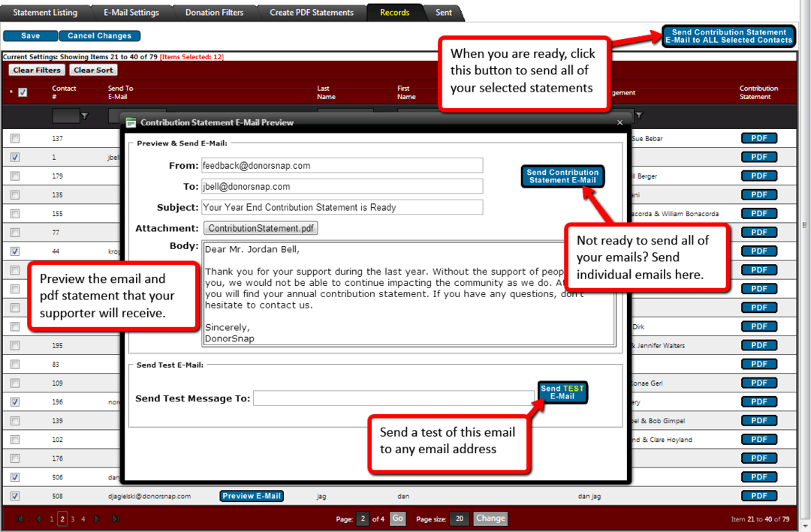Open the PDF for contact 137
This screenshot has width=811, height=532.
click(x=758, y=138)
